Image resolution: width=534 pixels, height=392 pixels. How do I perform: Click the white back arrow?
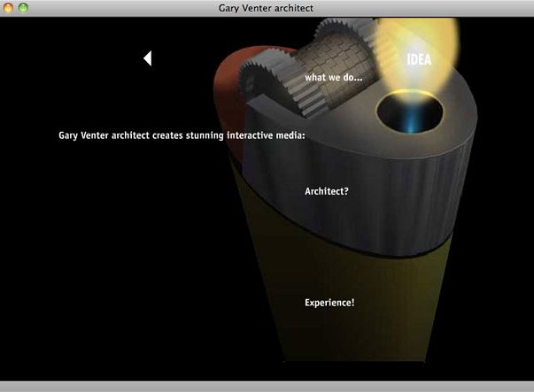pyautogui.click(x=147, y=58)
